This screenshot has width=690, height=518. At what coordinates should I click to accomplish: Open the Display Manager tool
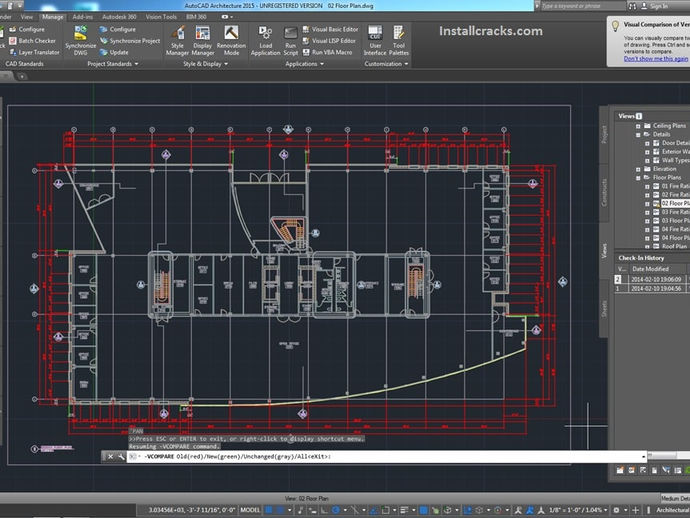[x=202, y=40]
